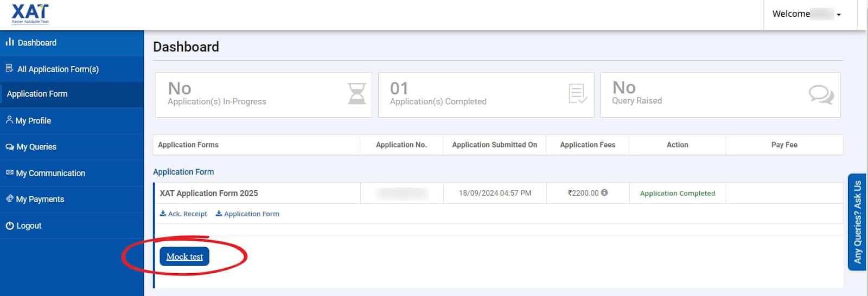868x296 pixels.
Task: Open the Welcome user dropdown arrow
Action: coord(839,15)
